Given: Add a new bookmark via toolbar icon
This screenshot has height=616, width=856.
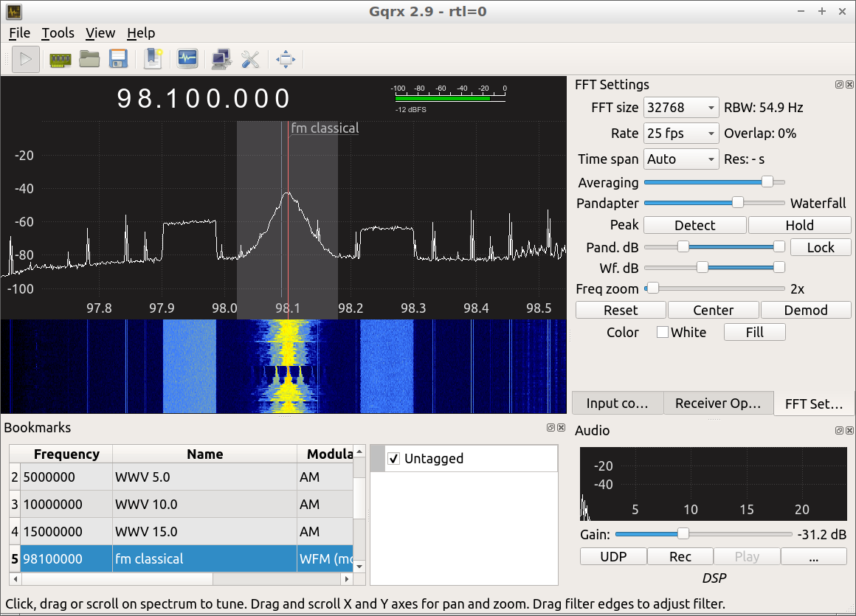Looking at the screenshot, I should point(153,59).
